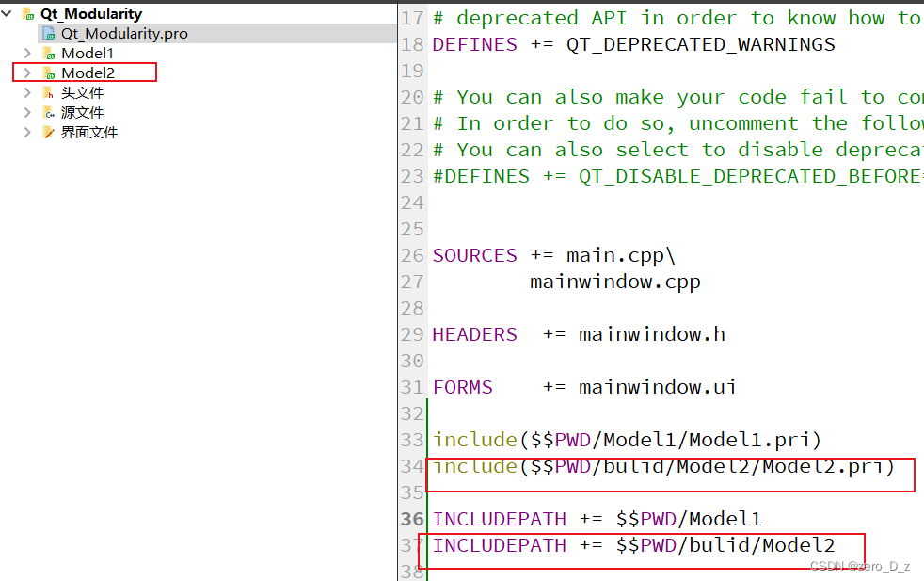Click the comment text on line 22
This screenshot has width=924, height=581.
pos(677,150)
